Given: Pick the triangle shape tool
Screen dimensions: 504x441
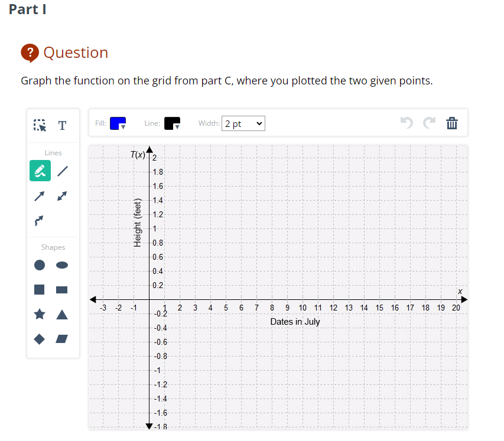Looking at the screenshot, I should pyautogui.click(x=61, y=314).
